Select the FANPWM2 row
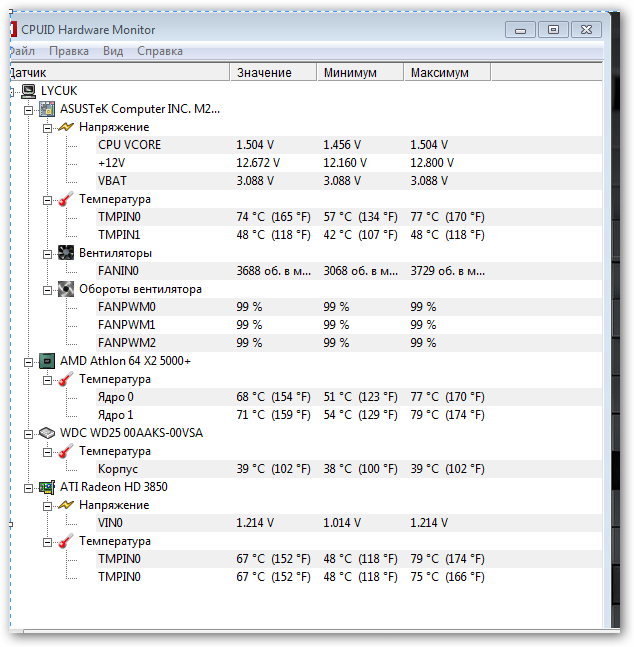634x647 pixels. (x=349, y=343)
